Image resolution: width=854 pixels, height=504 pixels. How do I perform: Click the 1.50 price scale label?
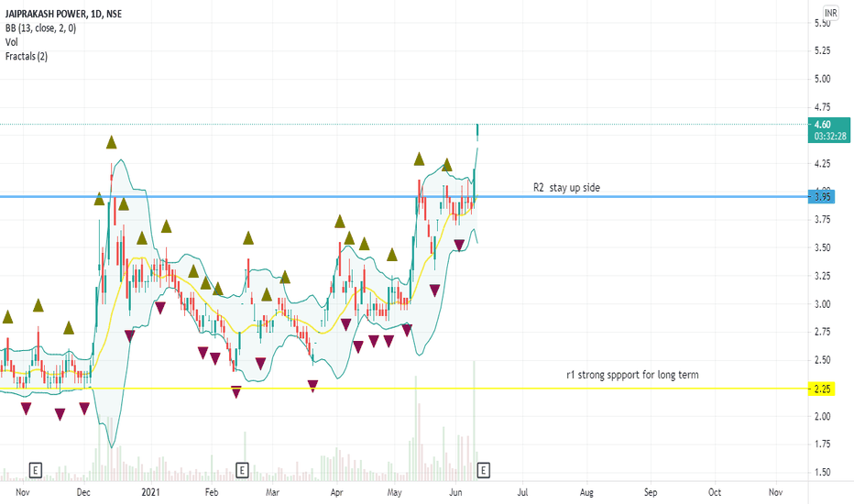(823, 473)
